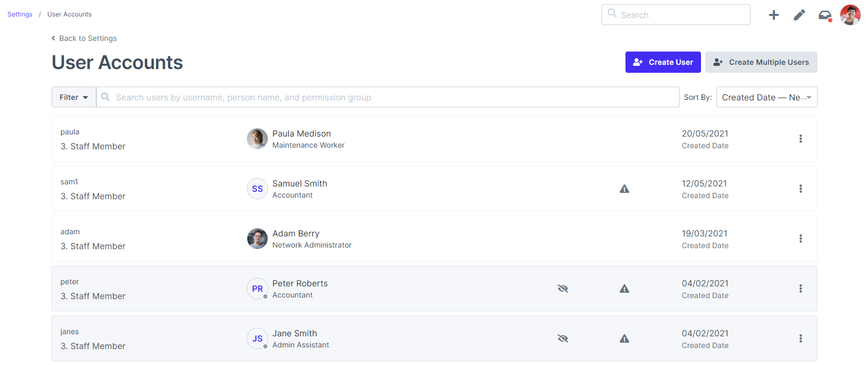Click the pencil edit icon in top bar
Viewport: 868px width, 365px height.
[x=799, y=15]
